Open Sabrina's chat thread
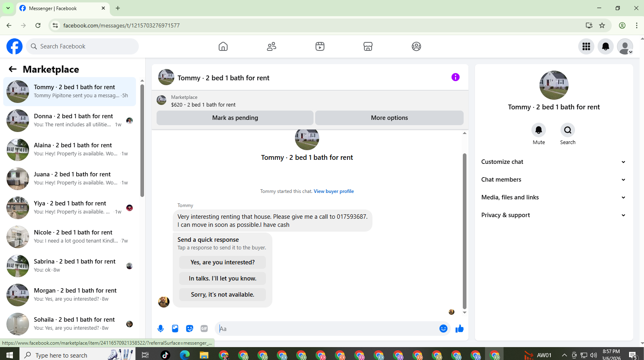 click(69, 266)
